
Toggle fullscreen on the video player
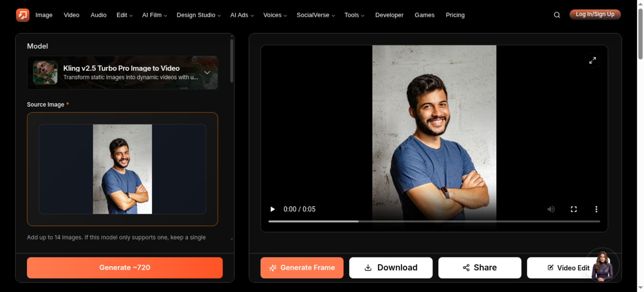click(x=574, y=209)
